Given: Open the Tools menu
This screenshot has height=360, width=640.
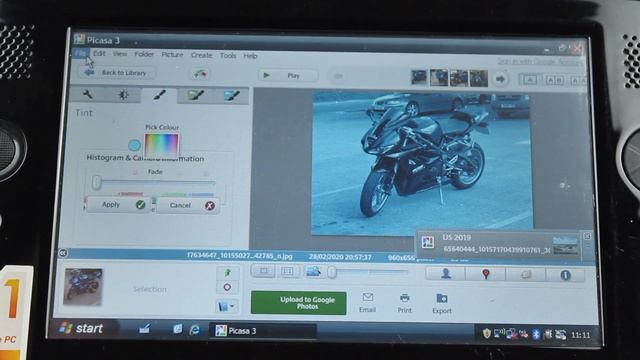Looking at the screenshot, I should (x=228, y=55).
